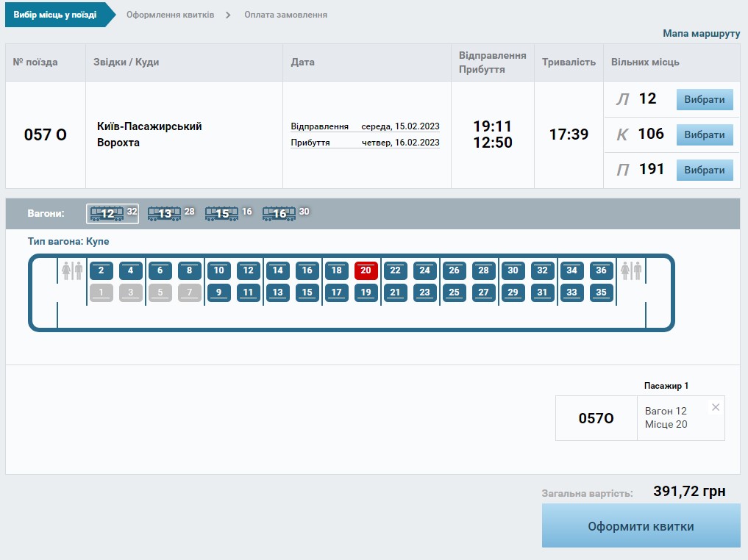
Task: Select train car 16 icon
Action: pos(279,214)
